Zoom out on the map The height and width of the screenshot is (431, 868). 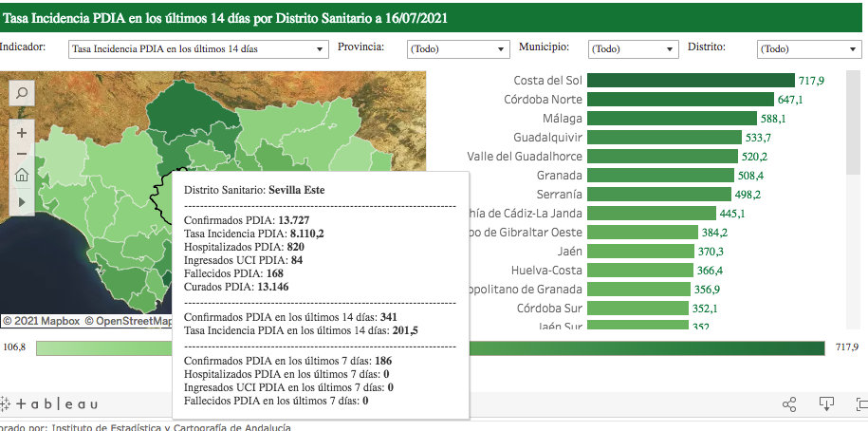point(22,154)
